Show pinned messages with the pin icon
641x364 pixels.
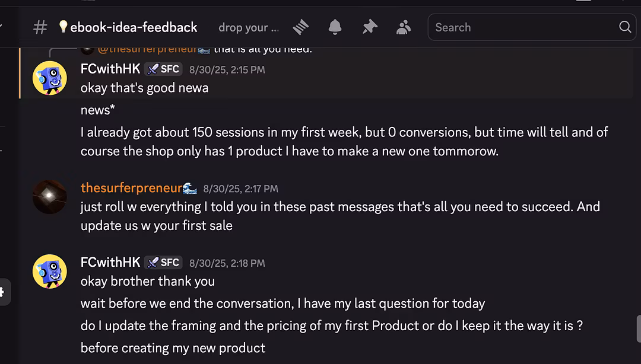tap(370, 27)
